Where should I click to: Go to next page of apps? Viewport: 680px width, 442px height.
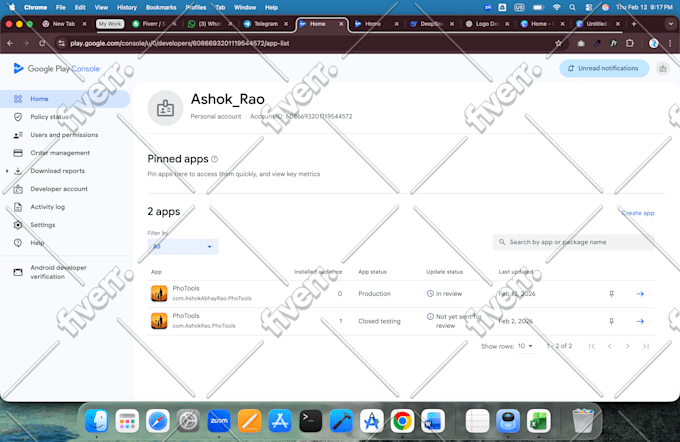628,346
